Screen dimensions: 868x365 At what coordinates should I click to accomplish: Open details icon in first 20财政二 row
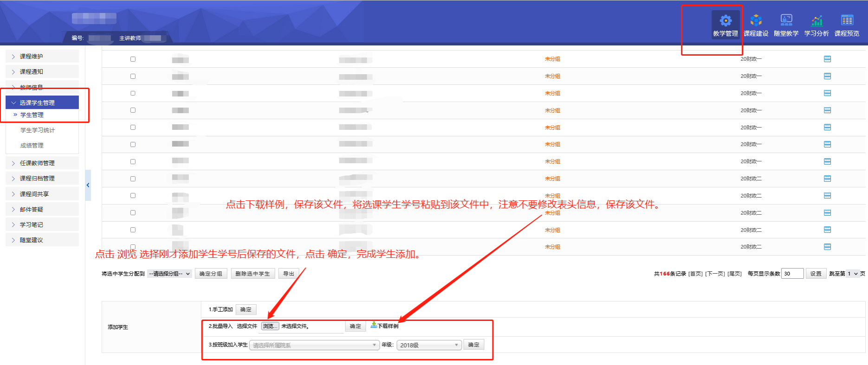(827, 179)
